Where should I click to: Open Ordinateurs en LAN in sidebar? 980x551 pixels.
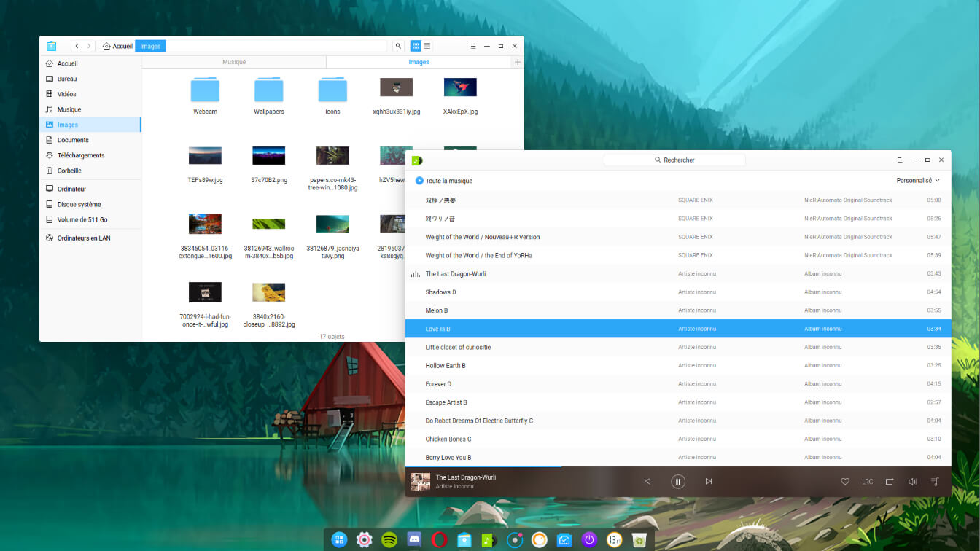pyautogui.click(x=90, y=238)
